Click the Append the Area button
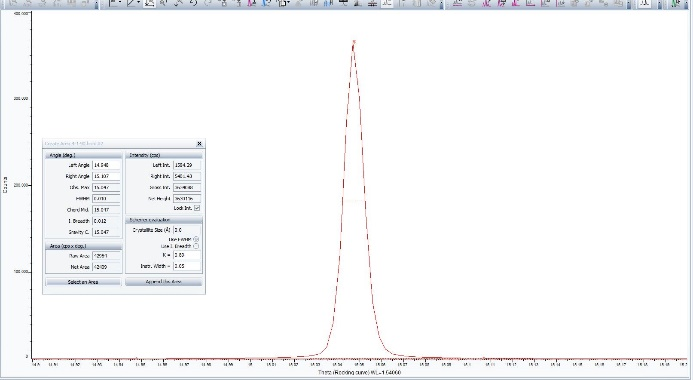The height and width of the screenshot is (380, 693). point(164,282)
